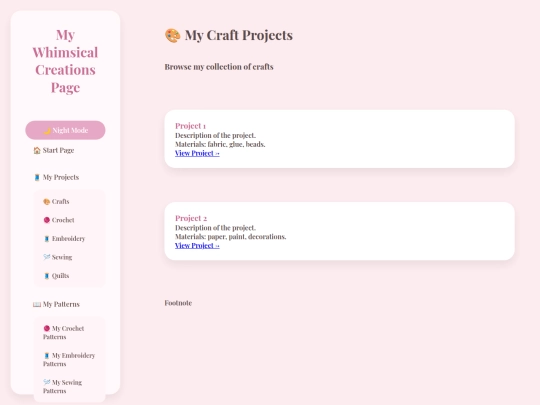Click the house icon beside Start Page
Screen dimensions: 540x405
[x=37, y=150]
